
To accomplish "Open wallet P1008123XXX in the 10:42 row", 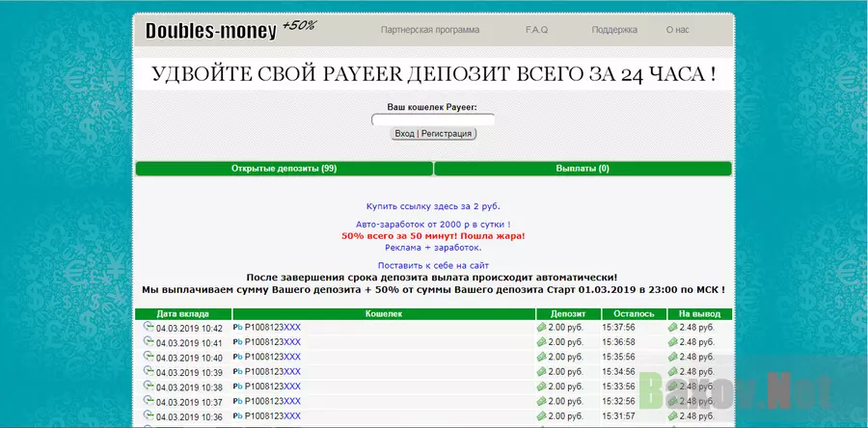I will pos(273,328).
